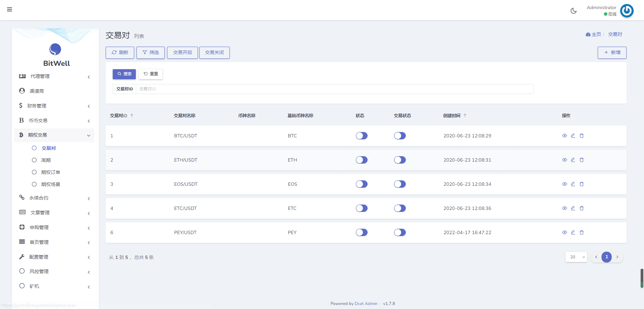The height and width of the screenshot is (309, 644).
Task: Open 期权订单 in sidebar submenu
Action: click(x=51, y=172)
